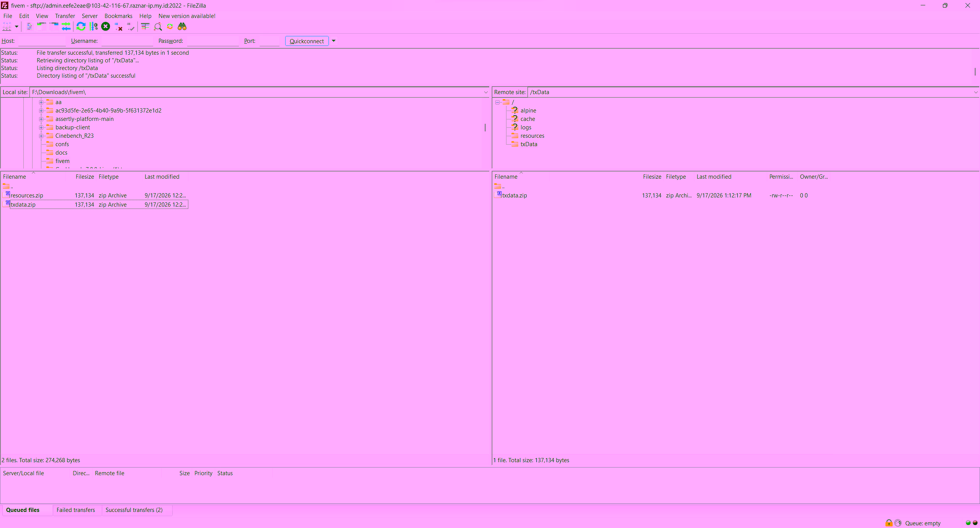This screenshot has height=528, width=980.
Task: Click the Password input field
Action: click(213, 41)
